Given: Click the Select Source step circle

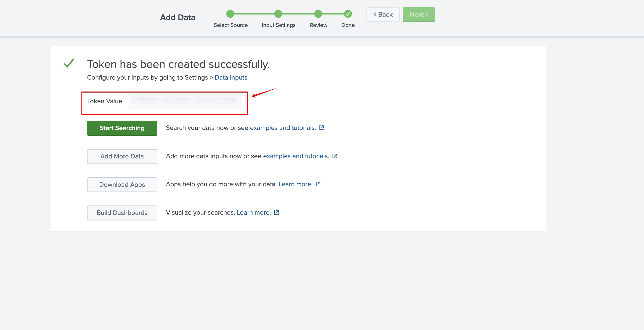Looking at the screenshot, I should click(x=230, y=14).
